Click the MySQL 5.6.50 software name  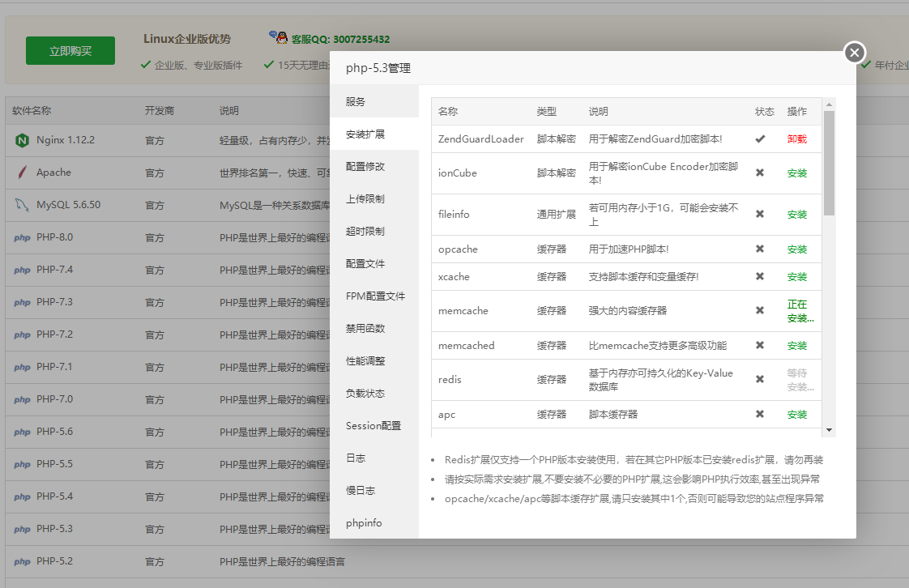coord(68,204)
